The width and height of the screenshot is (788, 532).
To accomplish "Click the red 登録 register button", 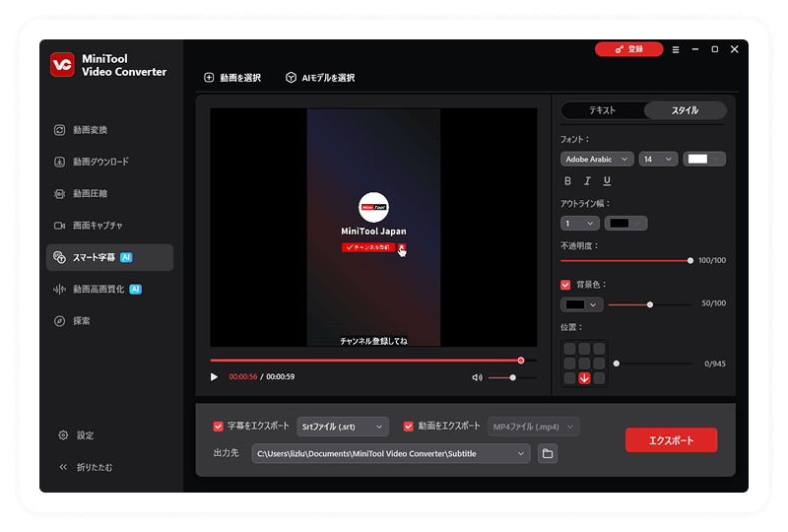I will tap(628, 49).
